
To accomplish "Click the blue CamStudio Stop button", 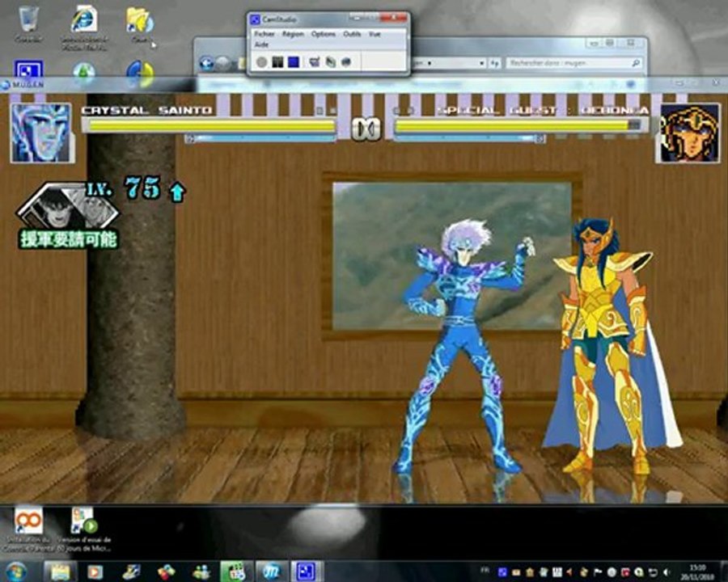I will click(293, 61).
